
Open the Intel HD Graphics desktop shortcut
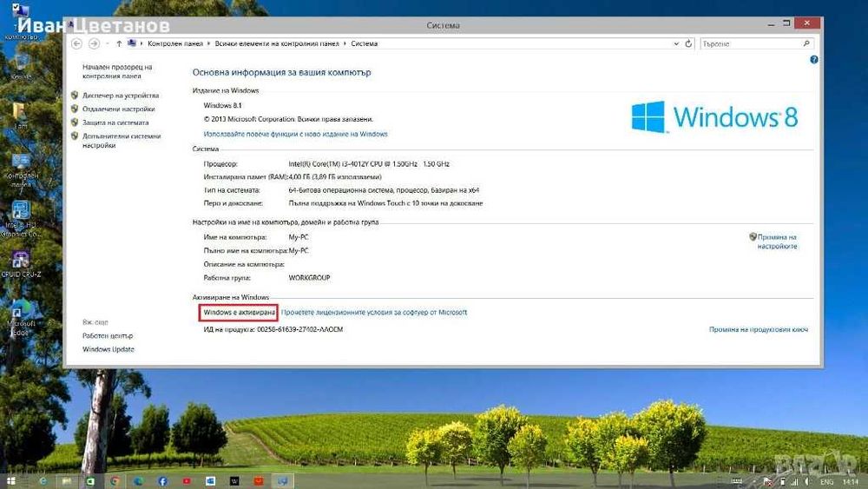[21, 219]
